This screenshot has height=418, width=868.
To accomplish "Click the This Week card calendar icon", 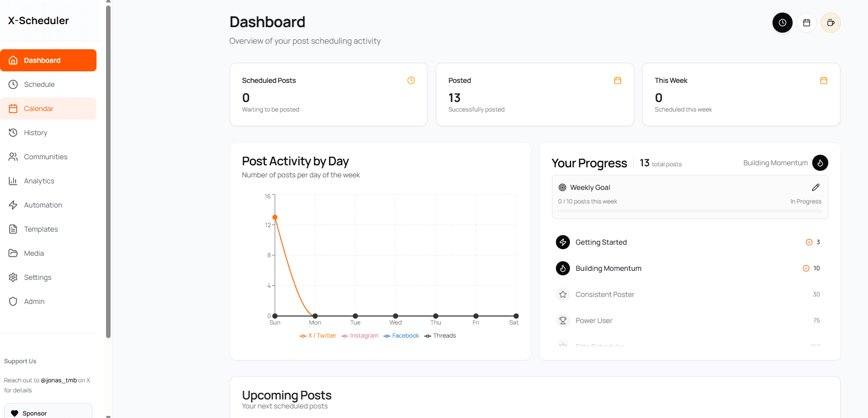I will (823, 80).
